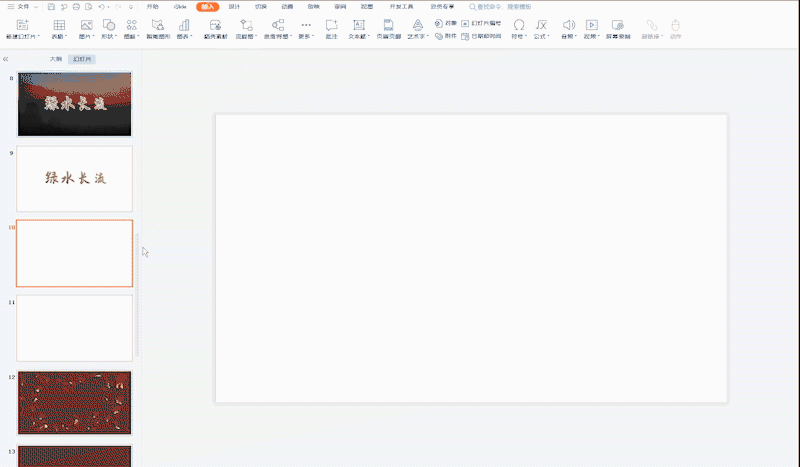
Task: Click the search magnifier icon
Action: click(x=472, y=7)
